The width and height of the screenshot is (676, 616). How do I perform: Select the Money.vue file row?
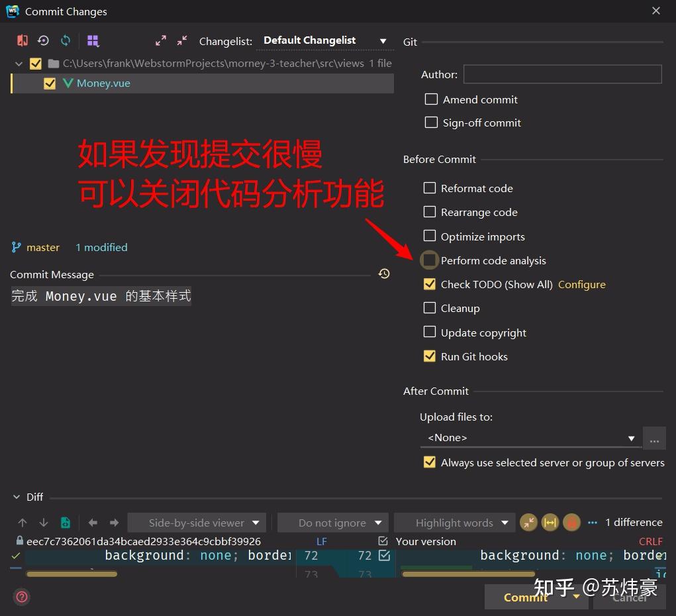(x=202, y=83)
